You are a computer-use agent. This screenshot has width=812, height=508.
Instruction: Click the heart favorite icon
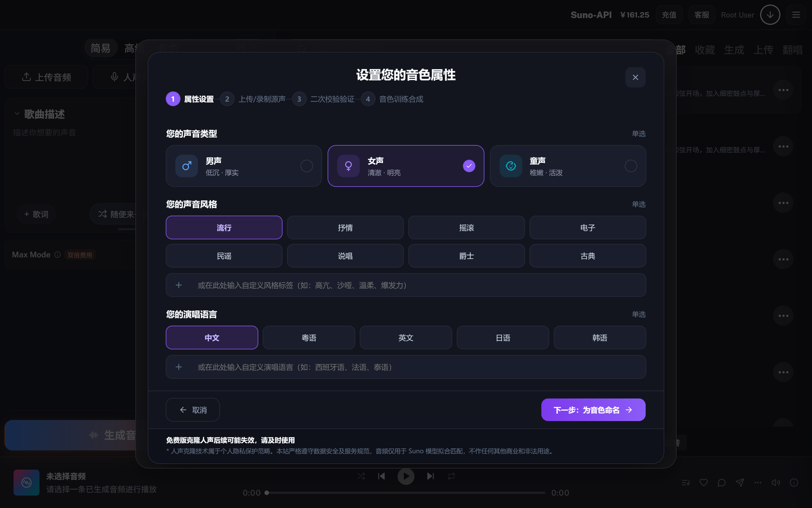(x=704, y=483)
